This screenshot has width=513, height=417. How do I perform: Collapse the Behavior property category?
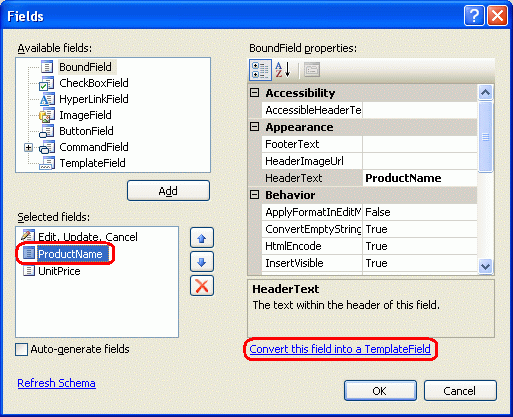(255, 195)
